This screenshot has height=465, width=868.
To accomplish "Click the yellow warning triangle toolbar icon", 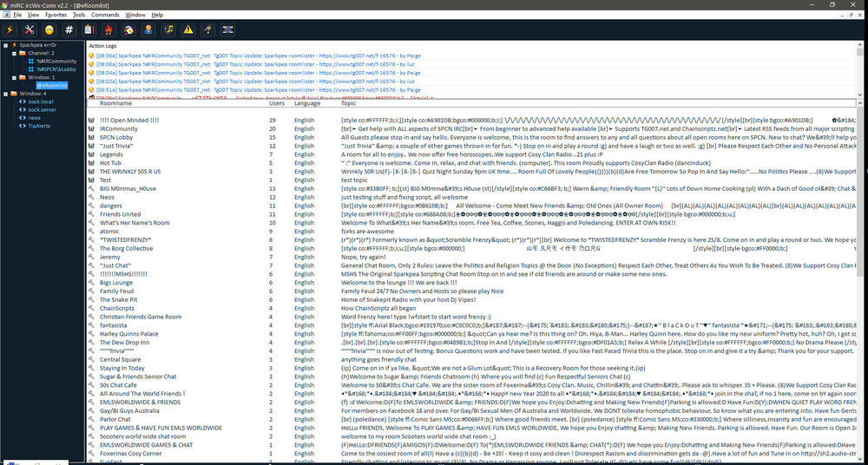I will pyautogui.click(x=188, y=29).
